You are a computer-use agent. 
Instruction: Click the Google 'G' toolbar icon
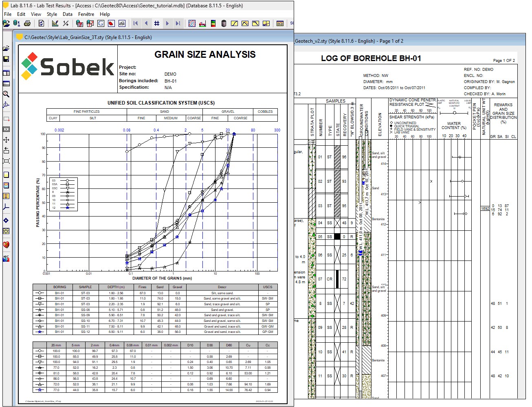coord(101,24)
